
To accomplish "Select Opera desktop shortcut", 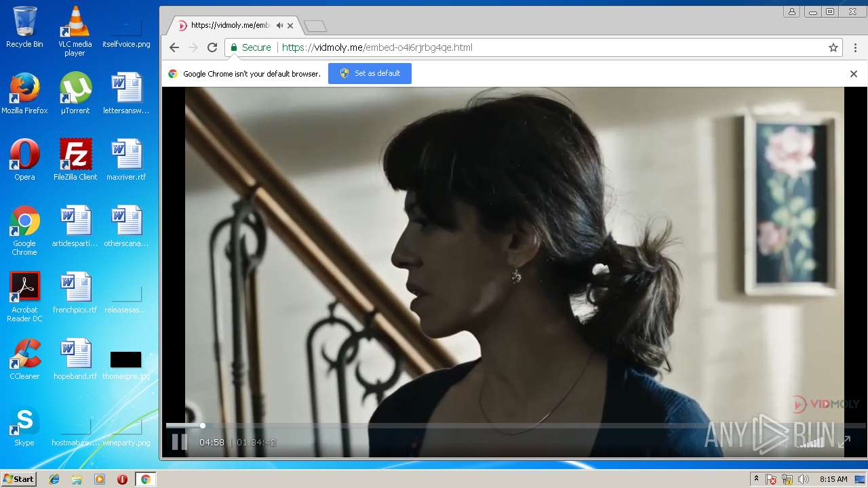I will click(24, 160).
